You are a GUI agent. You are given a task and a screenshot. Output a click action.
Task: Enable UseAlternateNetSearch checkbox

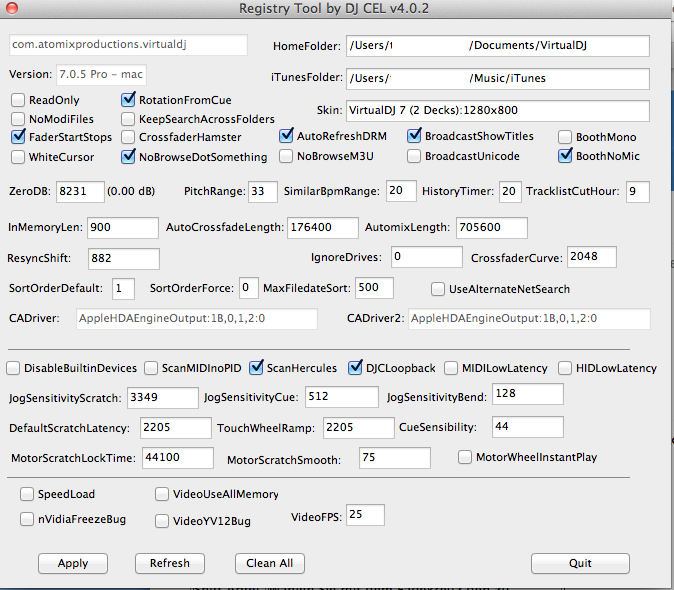[x=438, y=289]
